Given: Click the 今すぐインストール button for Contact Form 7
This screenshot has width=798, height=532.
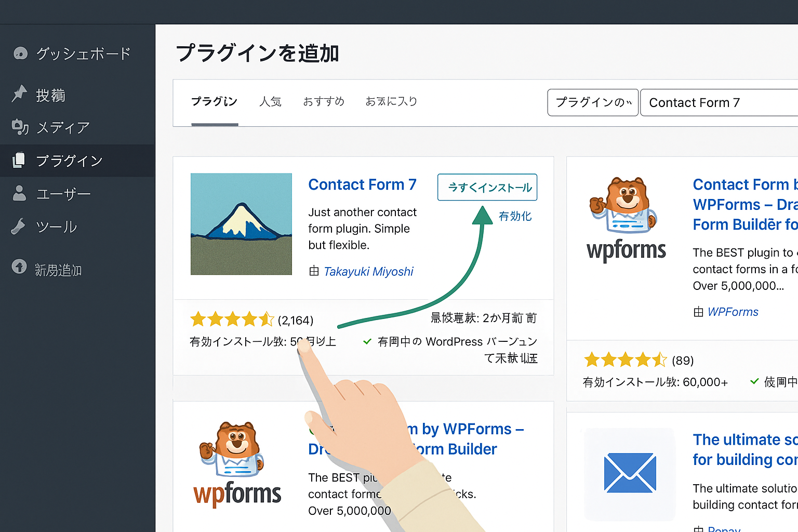Looking at the screenshot, I should (487, 187).
